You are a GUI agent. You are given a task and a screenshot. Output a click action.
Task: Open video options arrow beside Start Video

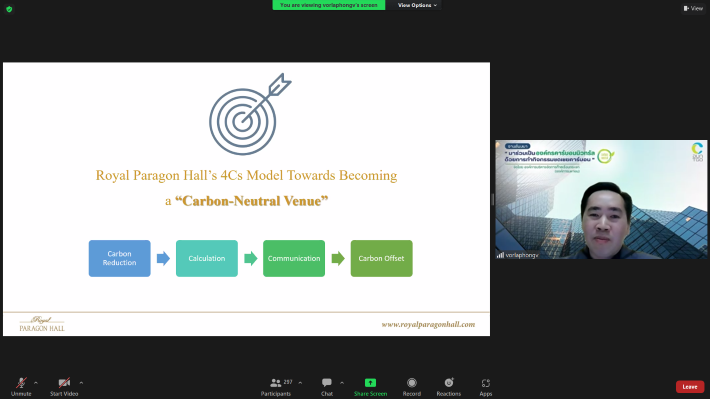point(81,383)
